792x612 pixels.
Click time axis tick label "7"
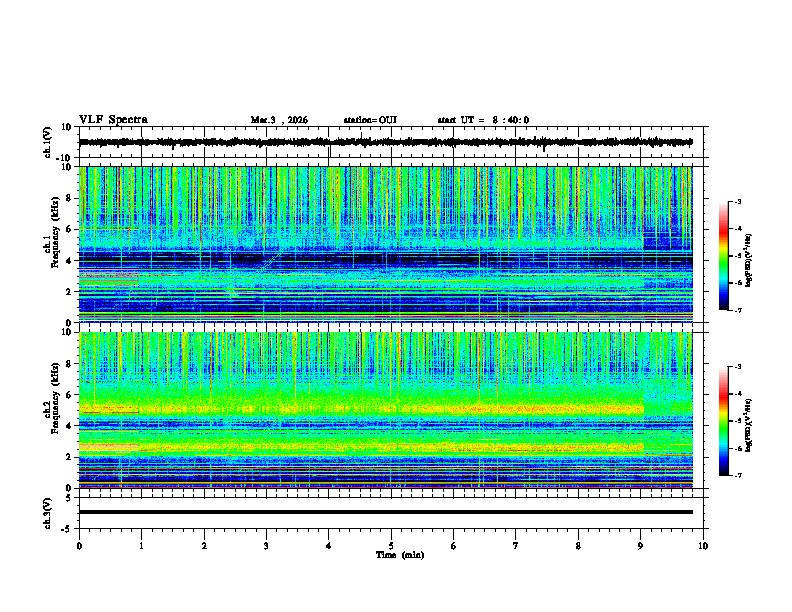[516, 546]
